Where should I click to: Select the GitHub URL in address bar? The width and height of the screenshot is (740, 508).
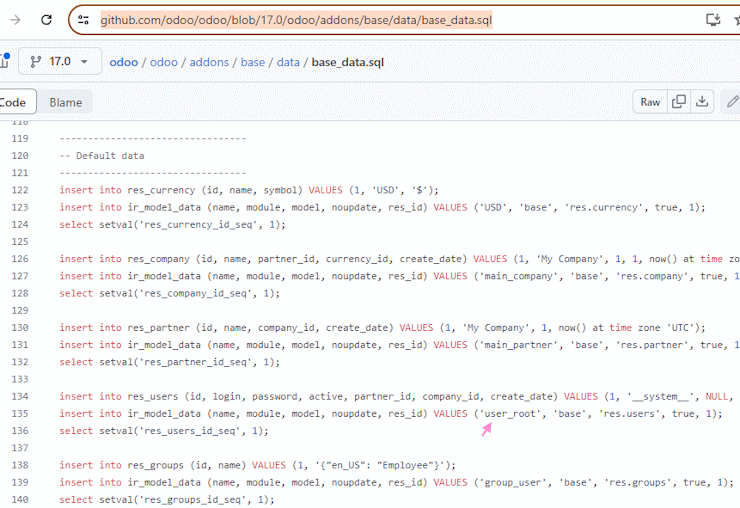pos(296,20)
